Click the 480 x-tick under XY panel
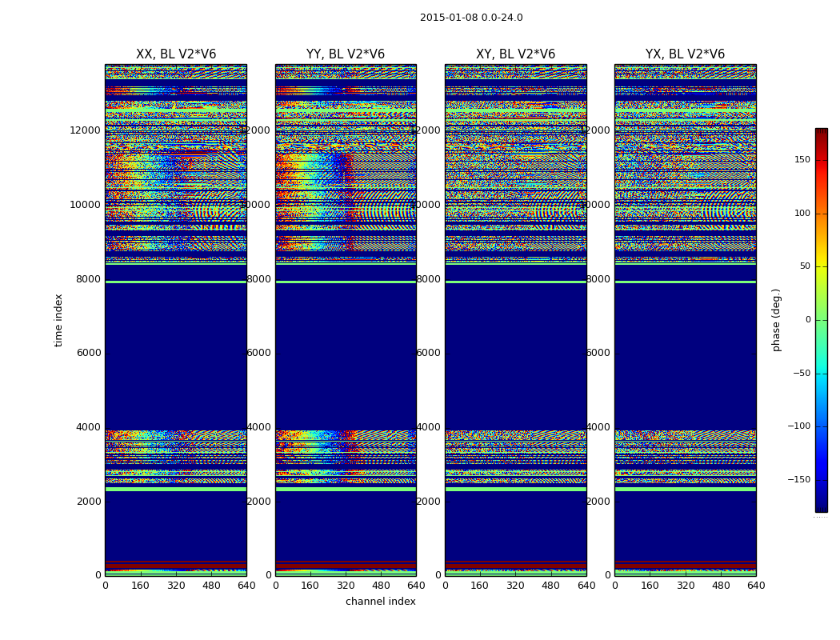 (550, 586)
